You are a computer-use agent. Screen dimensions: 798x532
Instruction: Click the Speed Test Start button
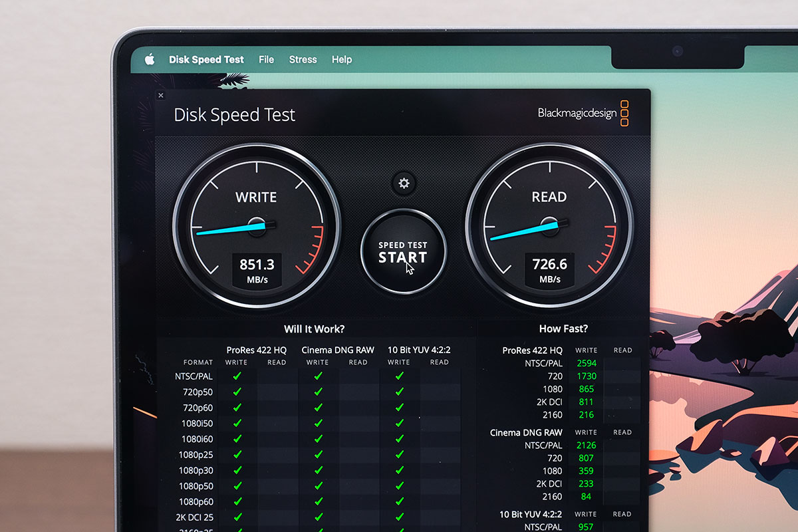click(x=403, y=251)
